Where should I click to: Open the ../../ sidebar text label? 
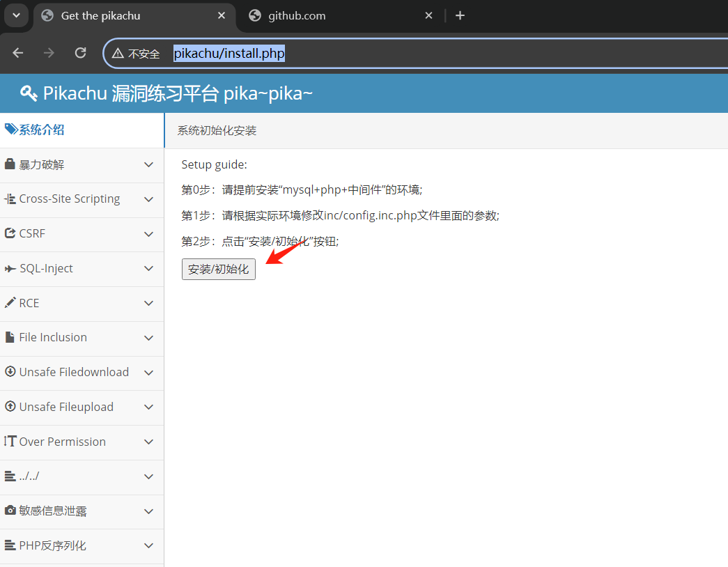pyautogui.click(x=29, y=476)
